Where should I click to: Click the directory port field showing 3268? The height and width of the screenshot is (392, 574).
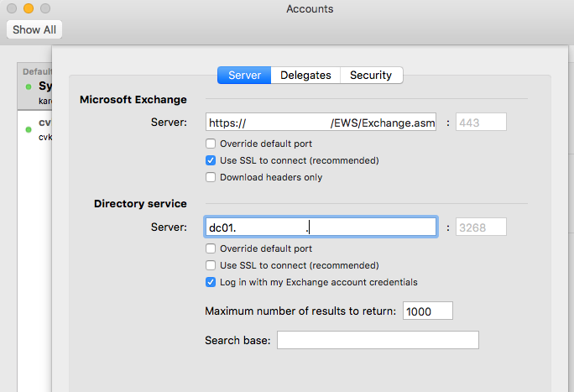point(481,227)
